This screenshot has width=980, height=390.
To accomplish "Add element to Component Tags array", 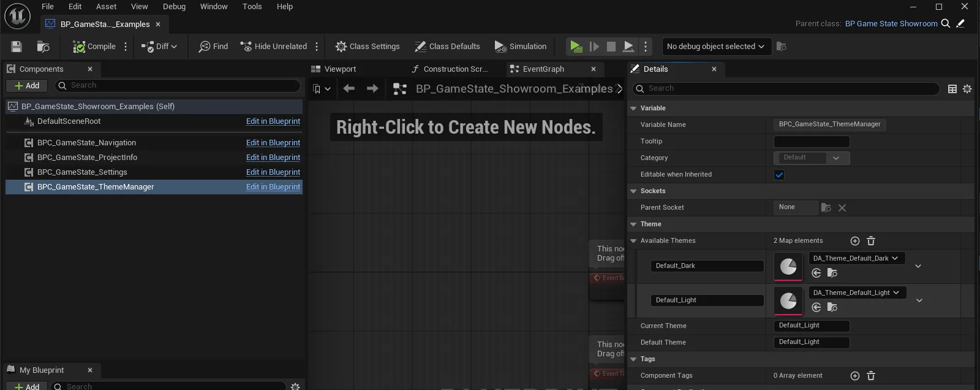I will (x=855, y=376).
